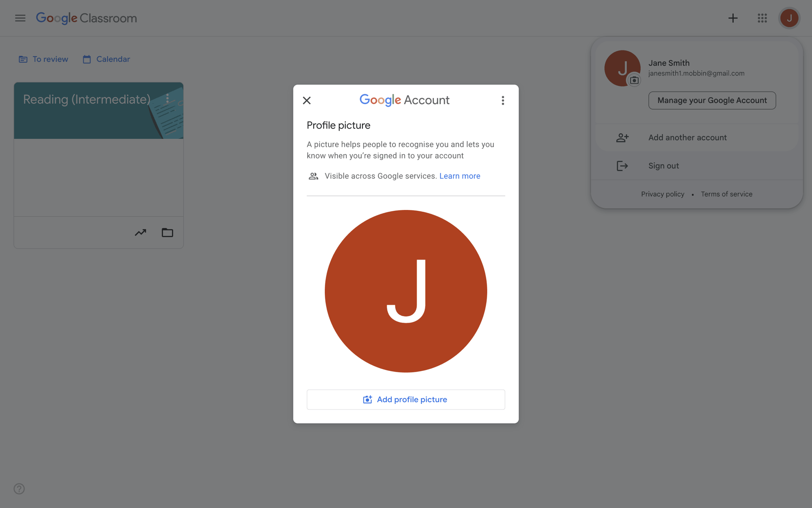The image size is (812, 508).
Task: Click the Profile picture heading
Action: 338,125
